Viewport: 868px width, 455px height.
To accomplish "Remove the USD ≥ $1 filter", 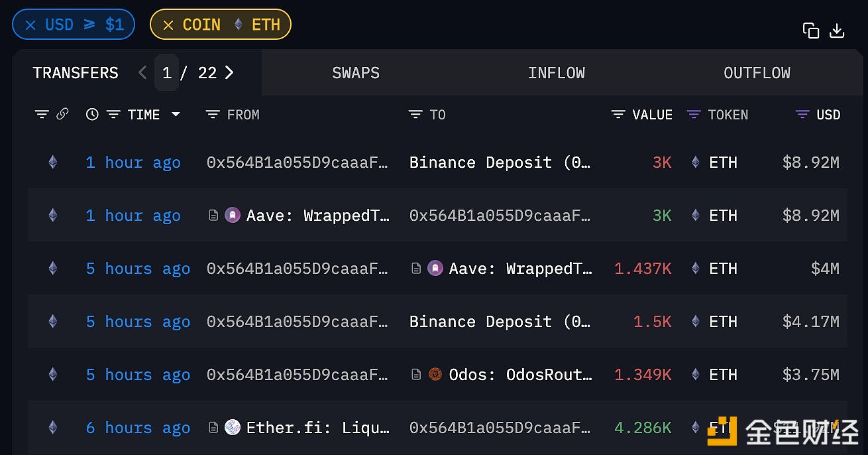I will tap(30, 25).
